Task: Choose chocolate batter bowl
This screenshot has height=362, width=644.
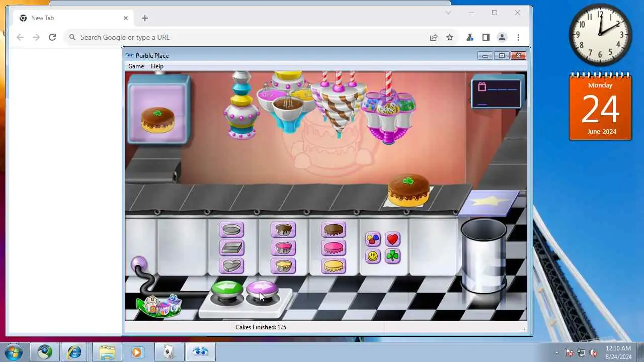Action: coord(283,230)
